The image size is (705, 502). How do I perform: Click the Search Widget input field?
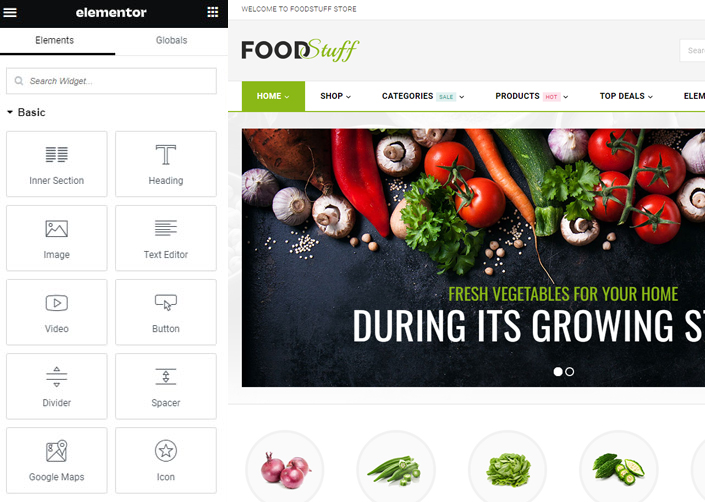[x=112, y=81]
